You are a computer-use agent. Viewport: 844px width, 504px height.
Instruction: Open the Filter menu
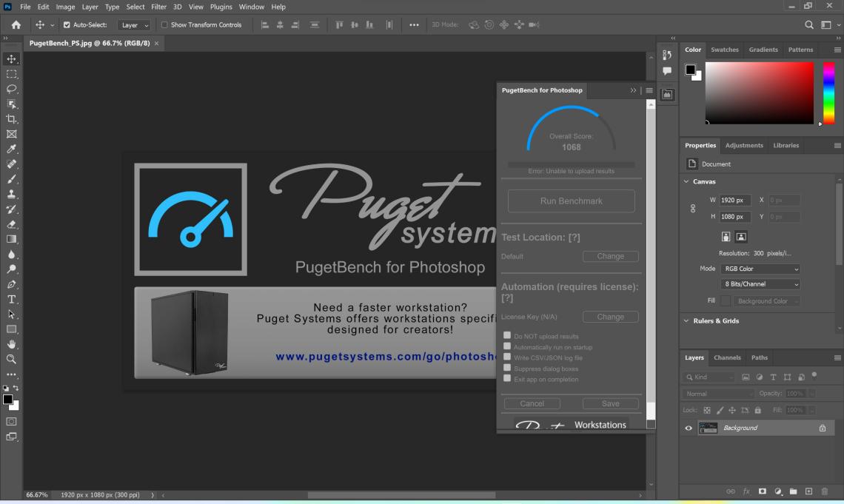(158, 7)
